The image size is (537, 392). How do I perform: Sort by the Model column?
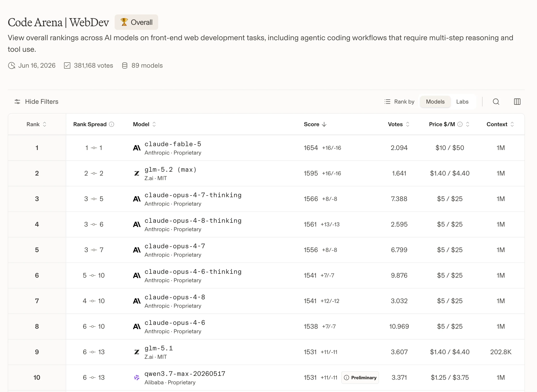pos(144,124)
